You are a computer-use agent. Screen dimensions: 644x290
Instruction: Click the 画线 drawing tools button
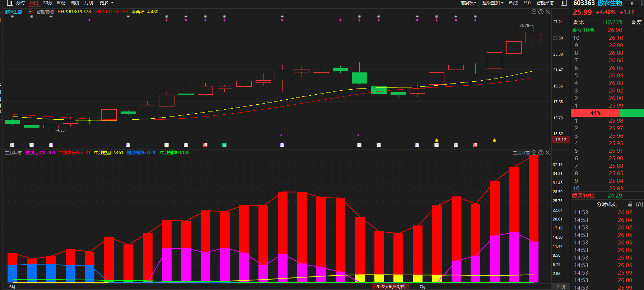coord(513,3)
